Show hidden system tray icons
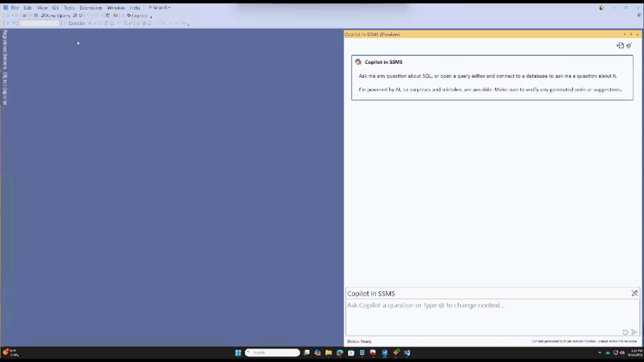This screenshot has height=362, width=644. (x=600, y=352)
